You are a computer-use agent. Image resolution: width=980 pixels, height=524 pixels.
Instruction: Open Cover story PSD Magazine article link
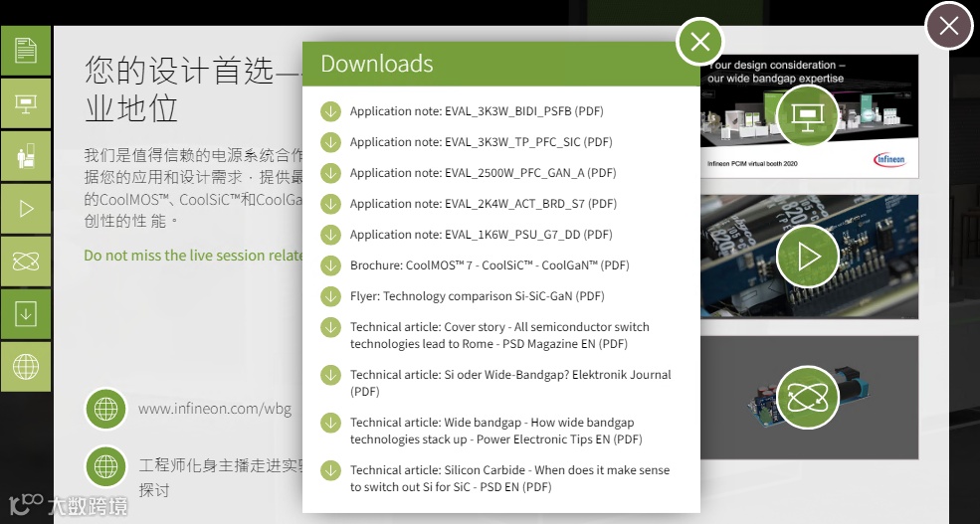(x=500, y=335)
